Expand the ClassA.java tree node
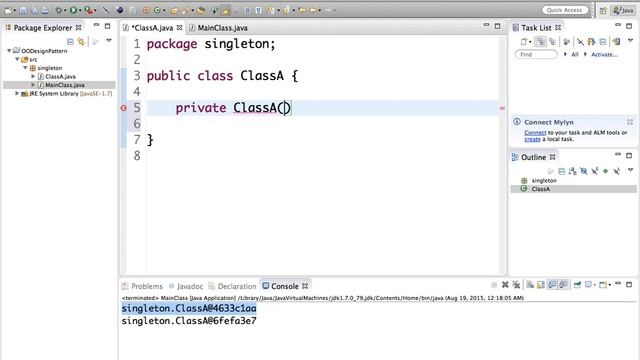640x360 pixels. (x=33, y=76)
